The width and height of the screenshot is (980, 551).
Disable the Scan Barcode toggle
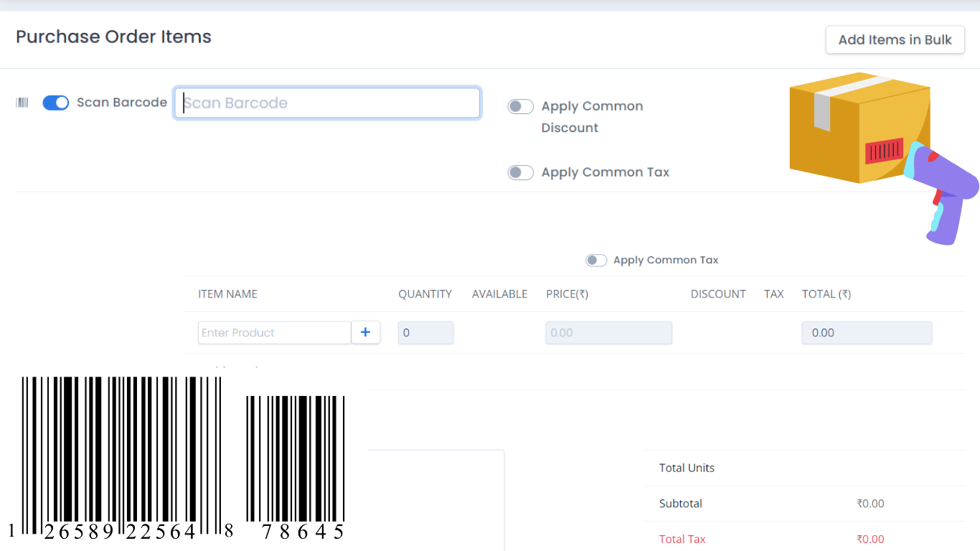click(x=55, y=103)
